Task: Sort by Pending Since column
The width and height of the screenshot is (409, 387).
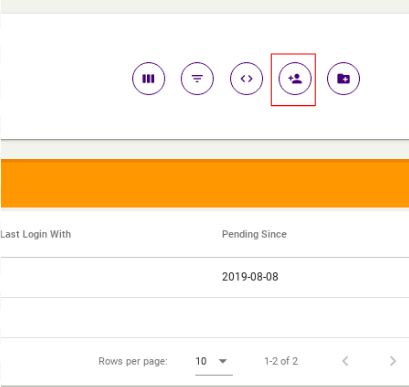Action: tap(254, 234)
